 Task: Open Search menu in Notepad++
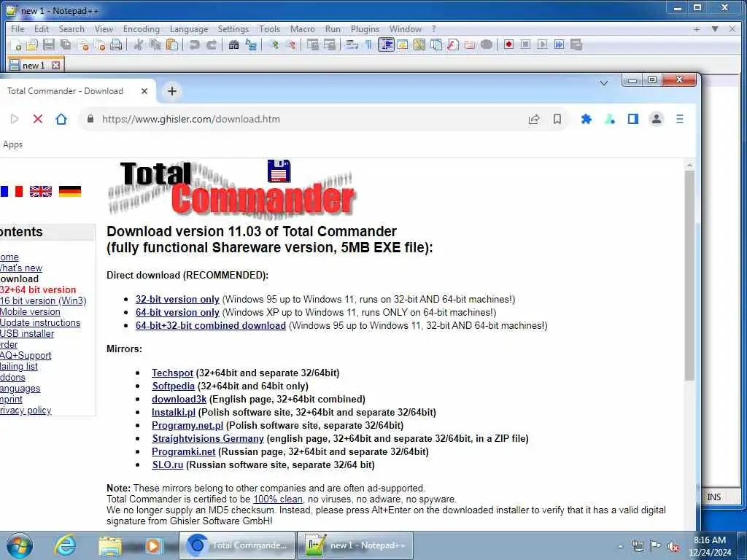tap(71, 29)
